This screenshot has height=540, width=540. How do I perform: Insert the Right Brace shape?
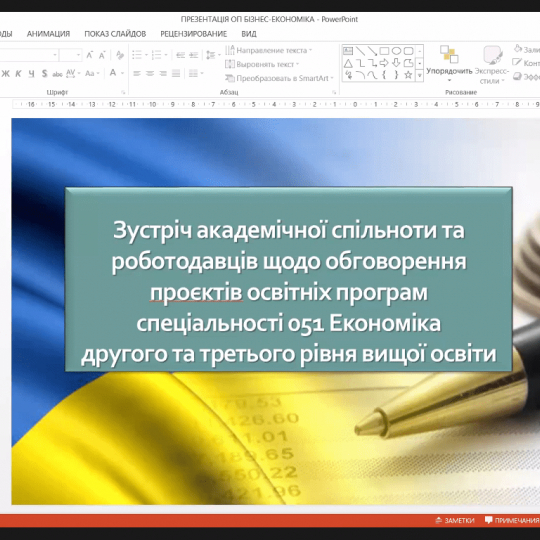click(x=396, y=75)
